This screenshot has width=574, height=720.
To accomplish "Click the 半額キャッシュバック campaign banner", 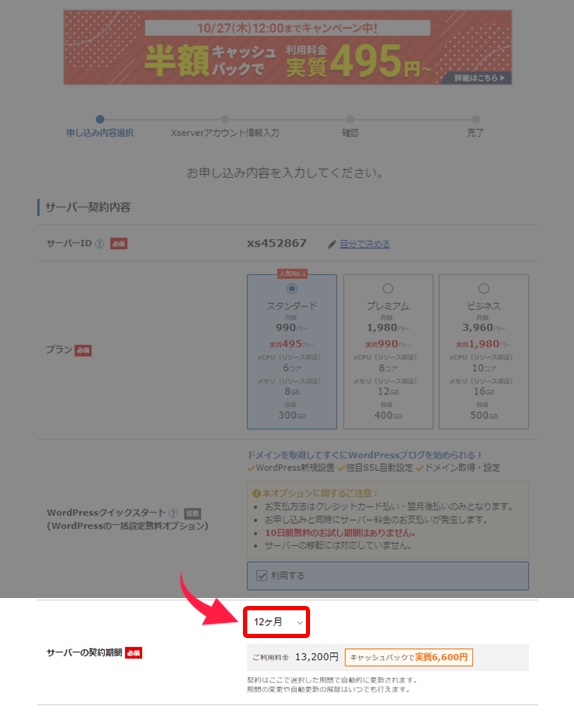I will point(287,47).
